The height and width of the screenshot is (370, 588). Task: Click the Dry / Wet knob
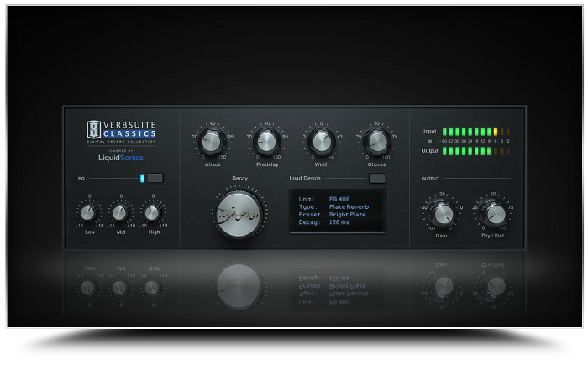(495, 213)
